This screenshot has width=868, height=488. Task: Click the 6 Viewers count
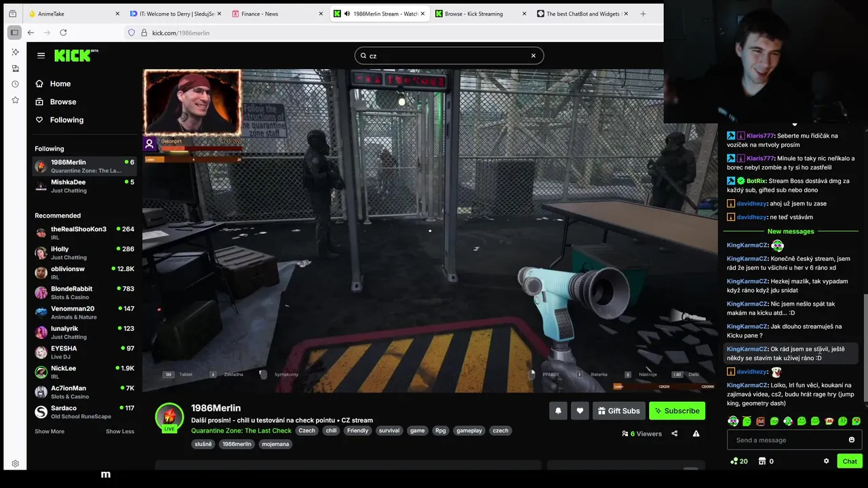(642, 434)
